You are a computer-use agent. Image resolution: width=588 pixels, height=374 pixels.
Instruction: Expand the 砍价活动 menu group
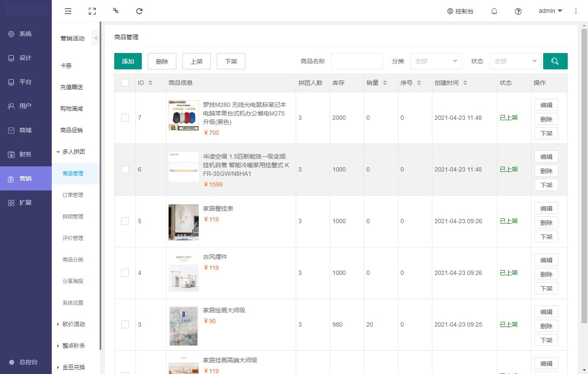(73, 324)
